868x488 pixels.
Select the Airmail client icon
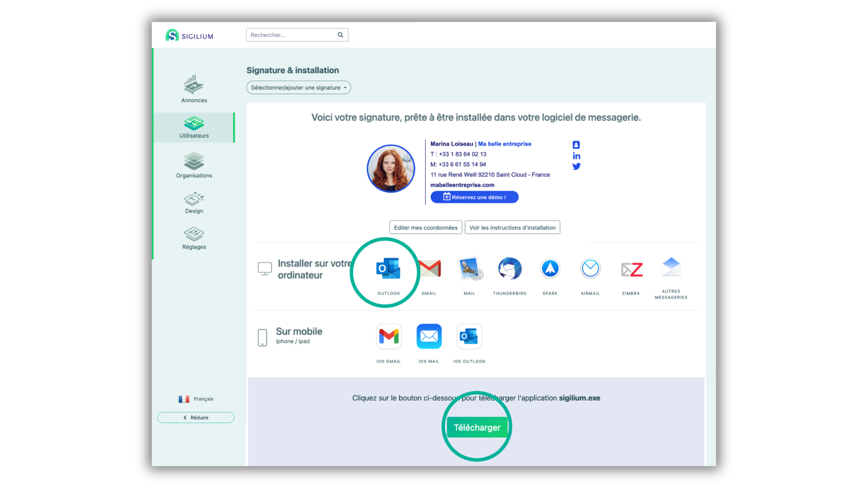click(x=590, y=269)
